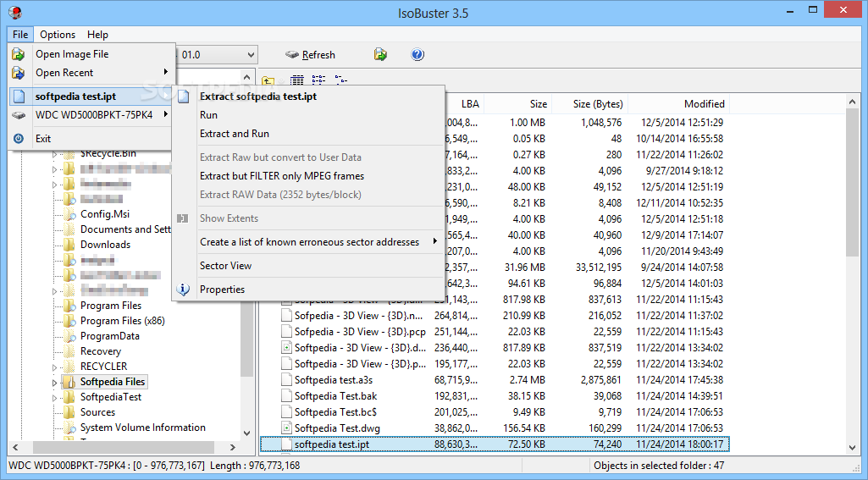
Task: Expand the erroneous sector addresses submenu arrow
Action: (435, 241)
